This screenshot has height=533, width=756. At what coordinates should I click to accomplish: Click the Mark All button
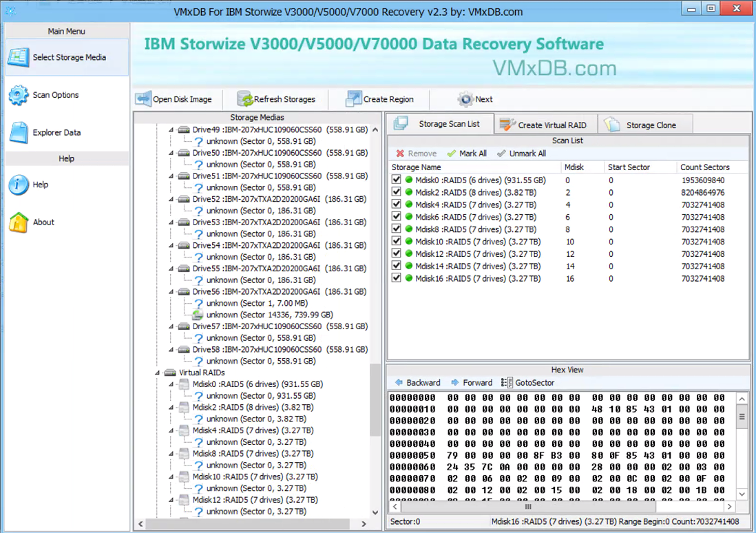(x=467, y=154)
